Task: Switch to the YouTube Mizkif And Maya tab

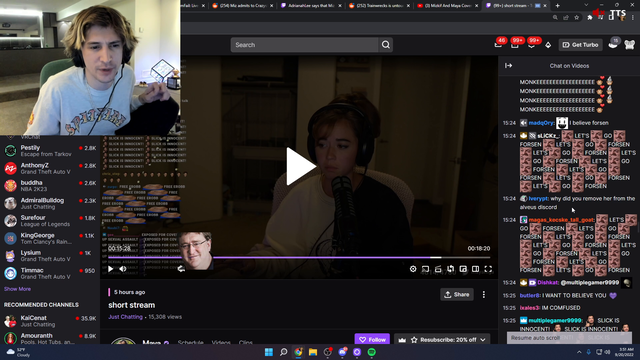Action: [448, 6]
